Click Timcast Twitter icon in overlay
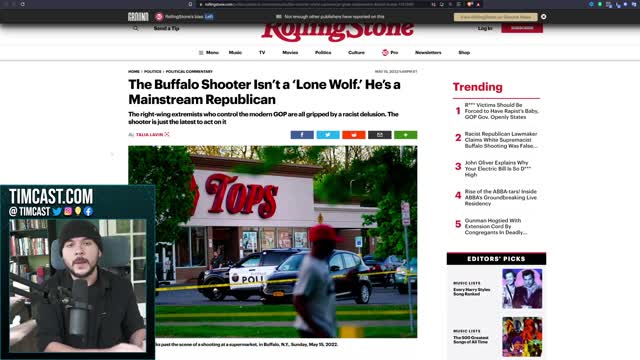640x360 pixels. (x=57, y=211)
